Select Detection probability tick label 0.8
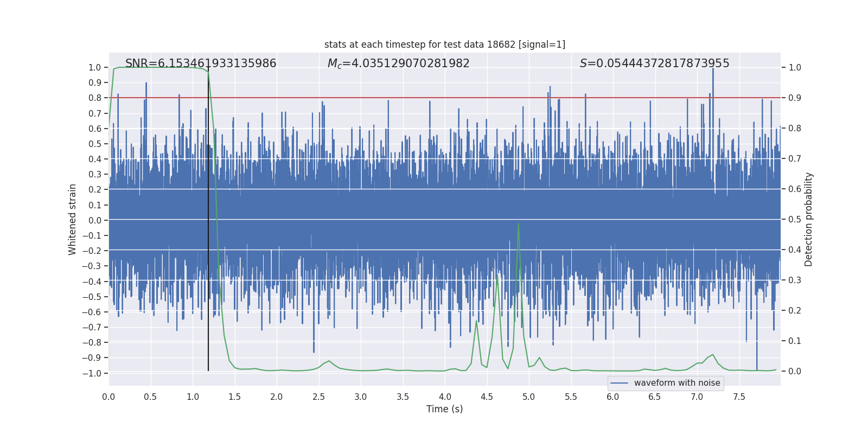 pyautogui.click(x=795, y=129)
